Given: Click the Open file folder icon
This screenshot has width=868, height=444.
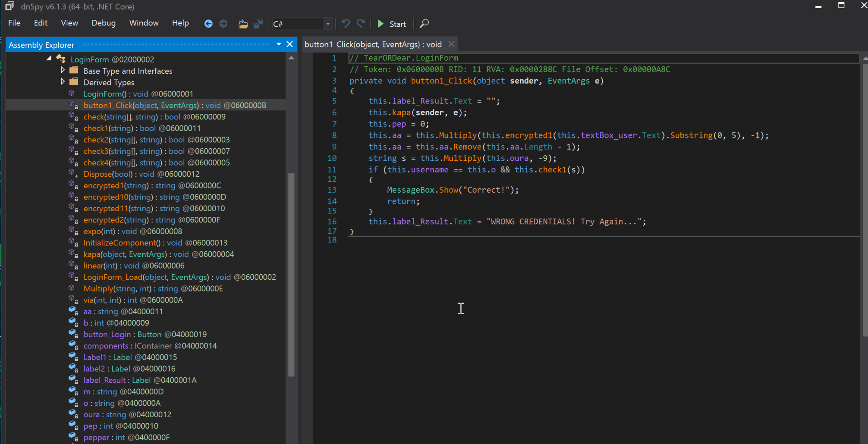Looking at the screenshot, I should pyautogui.click(x=243, y=24).
